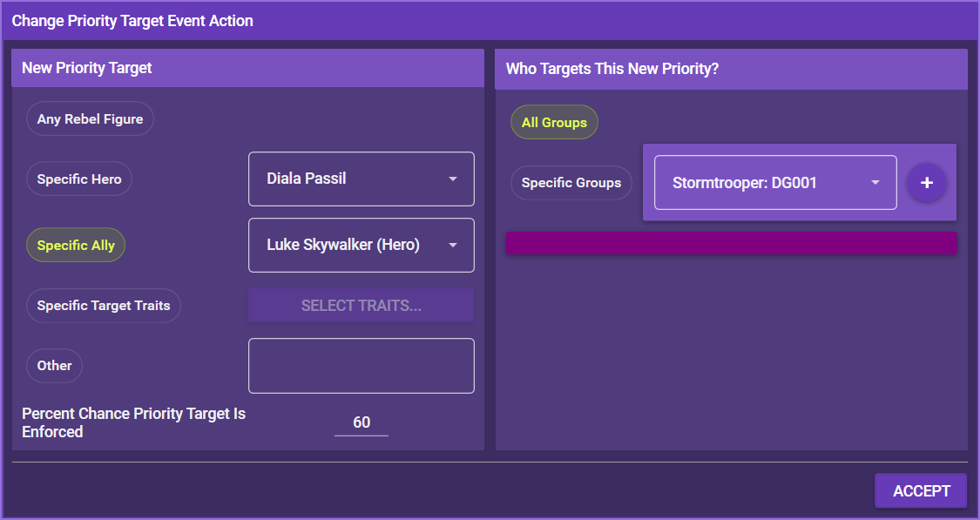Expand the Stormtrooper: DG001 group dropdown
Viewport: 980px width, 520px height.
pos(775,183)
